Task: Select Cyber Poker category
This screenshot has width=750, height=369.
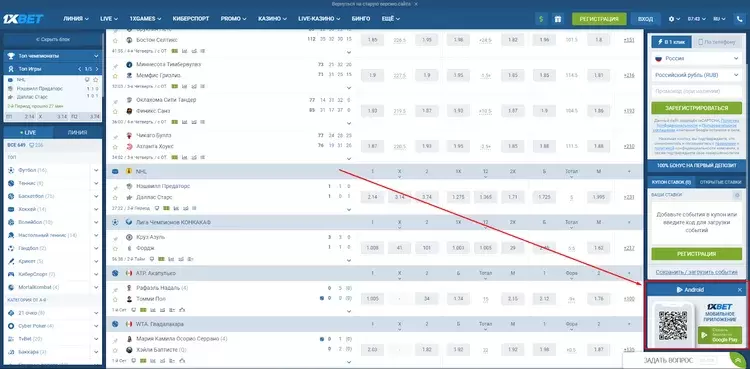Action: tap(36, 326)
